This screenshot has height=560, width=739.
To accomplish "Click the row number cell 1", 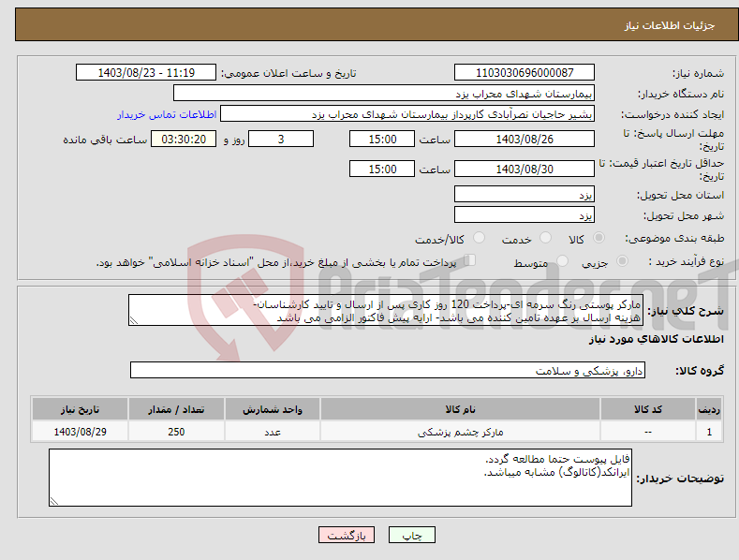I will (709, 432).
